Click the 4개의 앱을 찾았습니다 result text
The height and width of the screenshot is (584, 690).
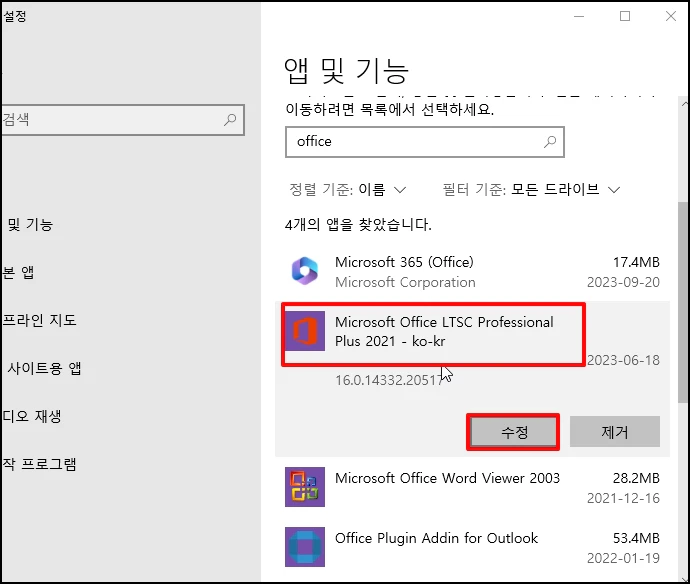tap(358, 225)
